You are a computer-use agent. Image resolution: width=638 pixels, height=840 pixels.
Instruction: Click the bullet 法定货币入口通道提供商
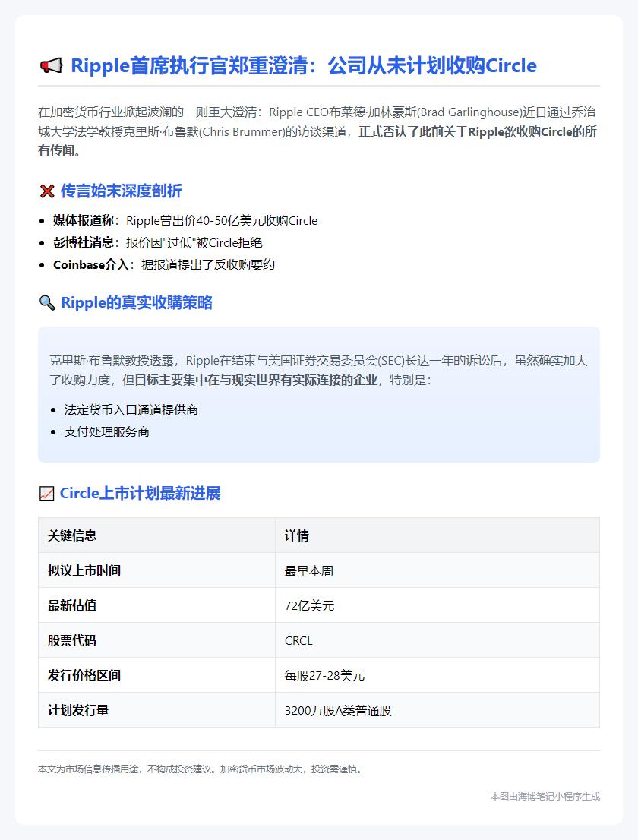point(131,410)
